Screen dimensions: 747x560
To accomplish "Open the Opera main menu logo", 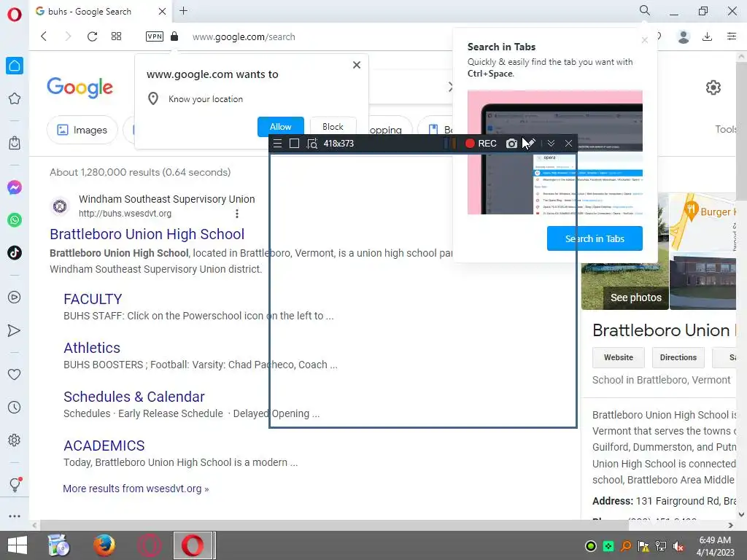I will click(15, 15).
